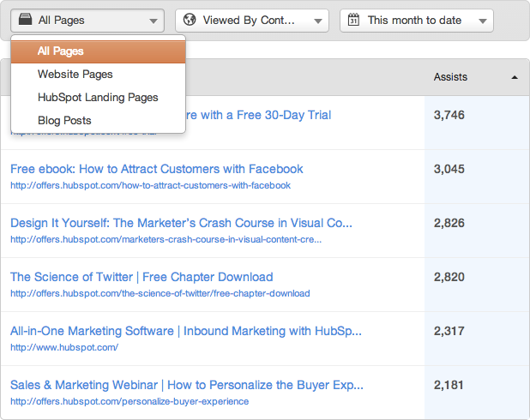The height and width of the screenshot is (420, 530).
Task: Click the globe icon in Viewed By dropdown
Action: (x=189, y=20)
